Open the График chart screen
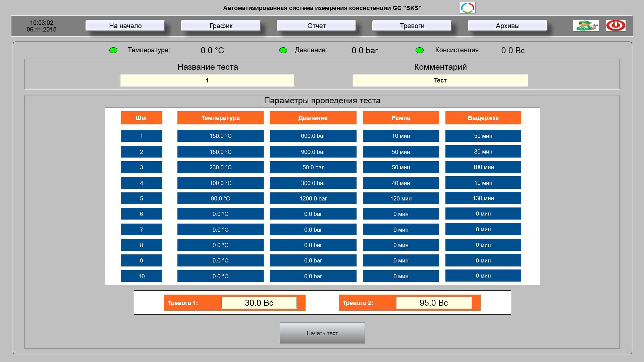The height and width of the screenshot is (362, 644). [221, 25]
